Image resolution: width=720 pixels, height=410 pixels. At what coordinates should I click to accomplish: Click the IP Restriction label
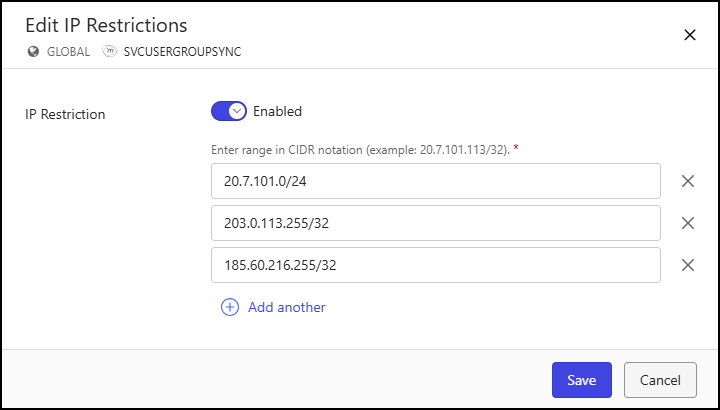point(65,114)
